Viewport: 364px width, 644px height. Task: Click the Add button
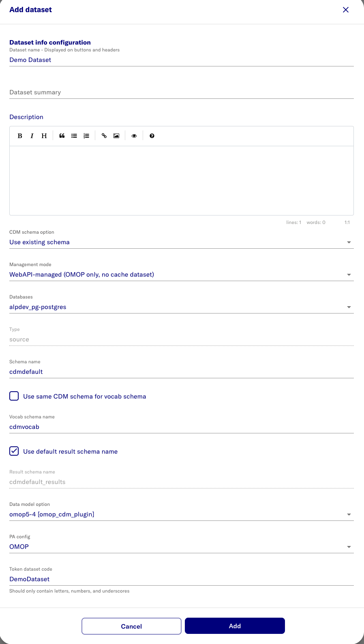tap(235, 626)
